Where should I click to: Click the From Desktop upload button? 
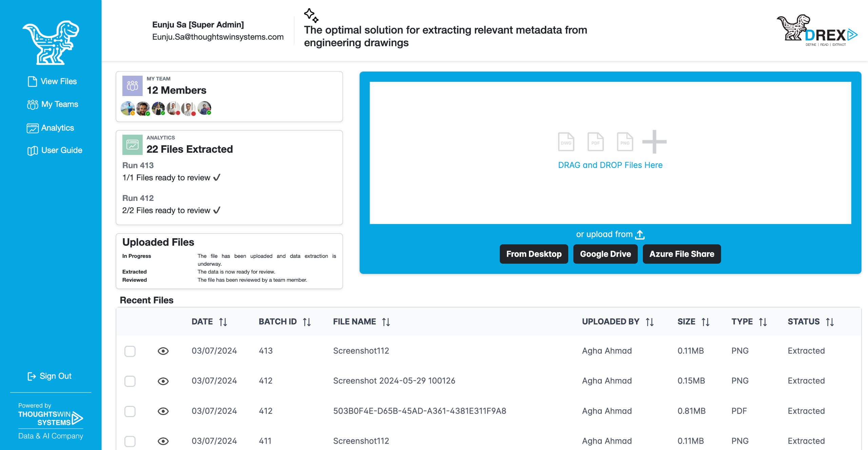[x=534, y=254]
